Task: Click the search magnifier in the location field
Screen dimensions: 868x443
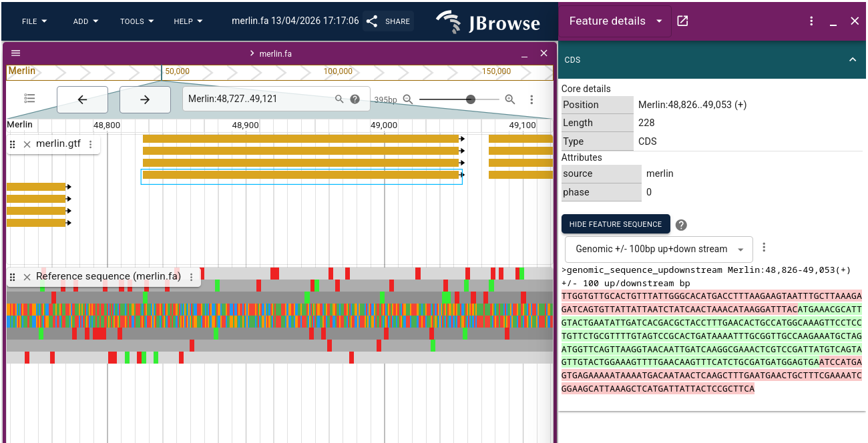Action: 340,98
